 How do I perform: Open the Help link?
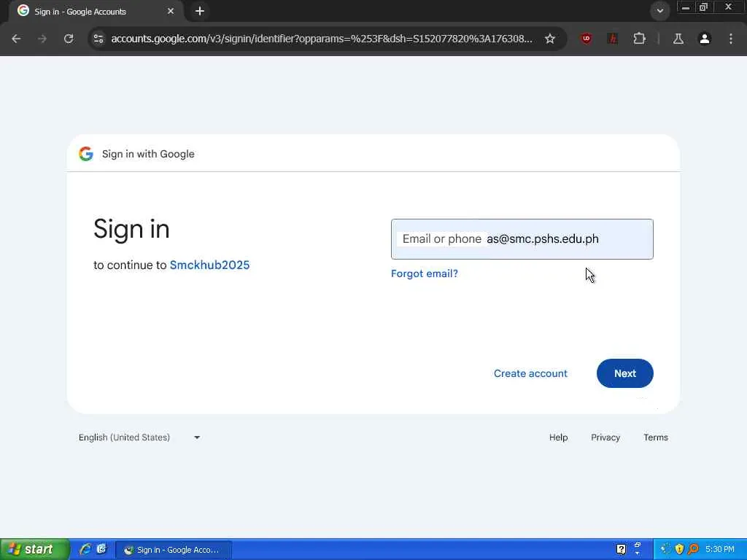coord(558,437)
